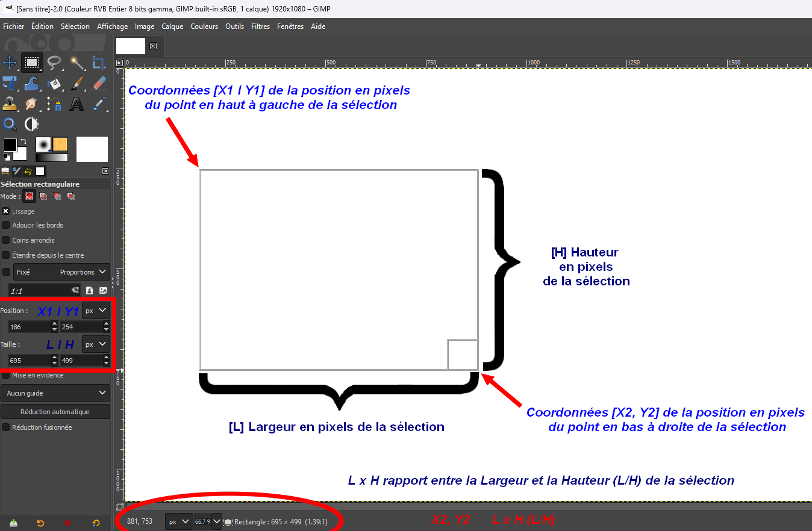Select the Text tool
This screenshot has height=531, width=812.
77,104
